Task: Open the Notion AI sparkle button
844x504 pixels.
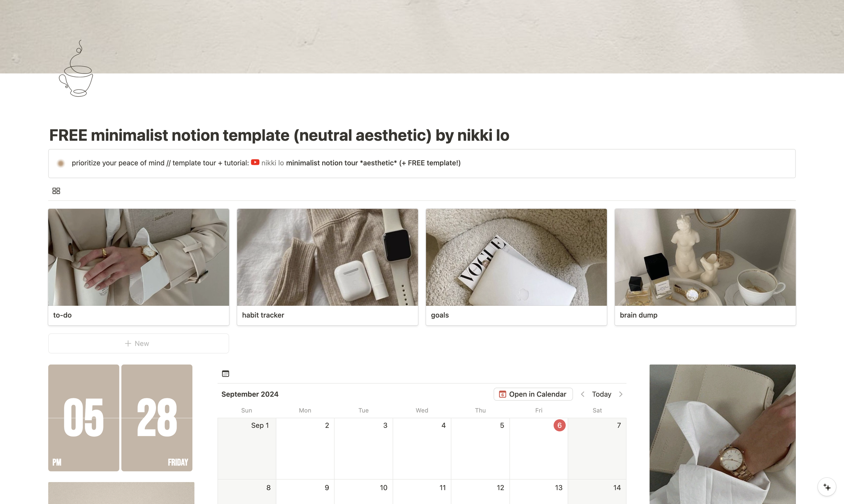Action: (x=827, y=487)
